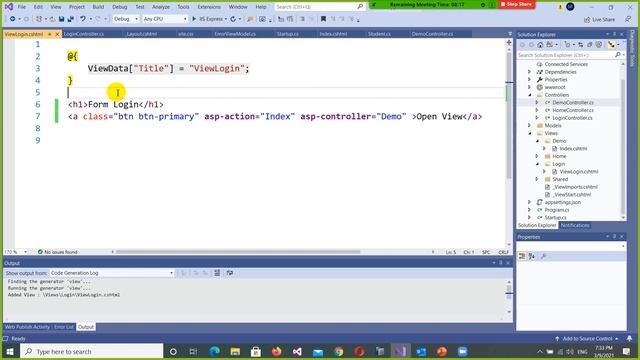Switch to LoginController.cs tab

[84, 34]
